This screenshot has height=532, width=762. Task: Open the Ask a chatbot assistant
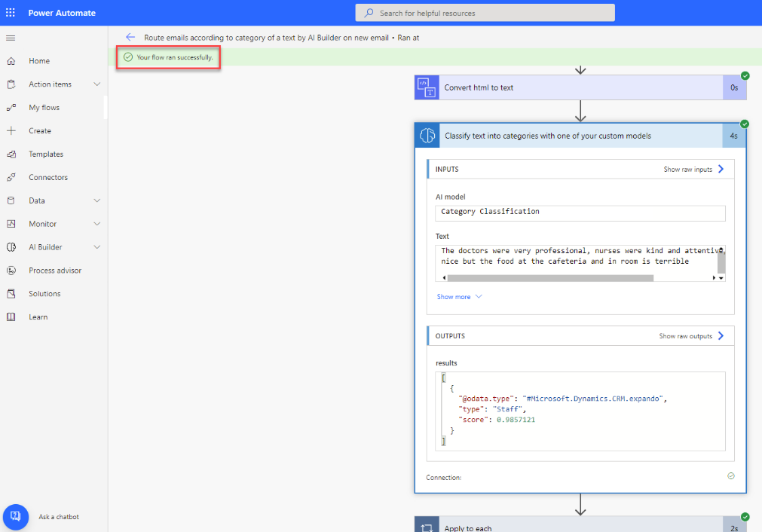click(x=16, y=516)
